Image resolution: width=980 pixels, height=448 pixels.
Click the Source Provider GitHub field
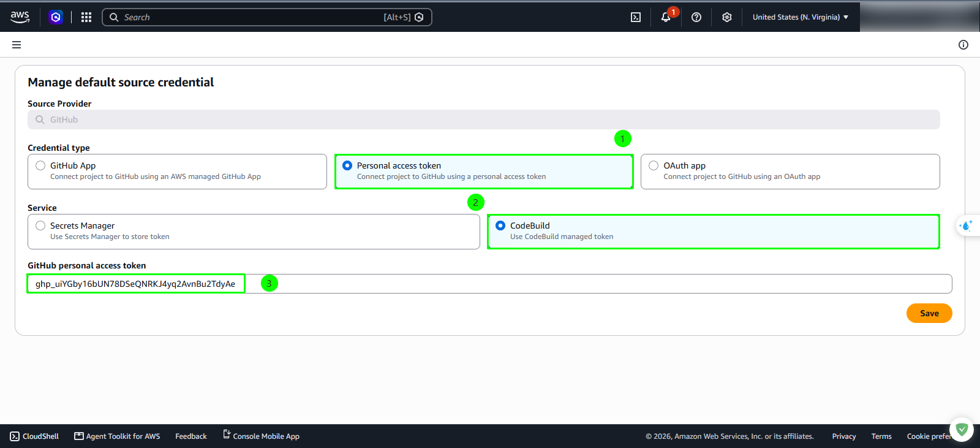click(484, 120)
